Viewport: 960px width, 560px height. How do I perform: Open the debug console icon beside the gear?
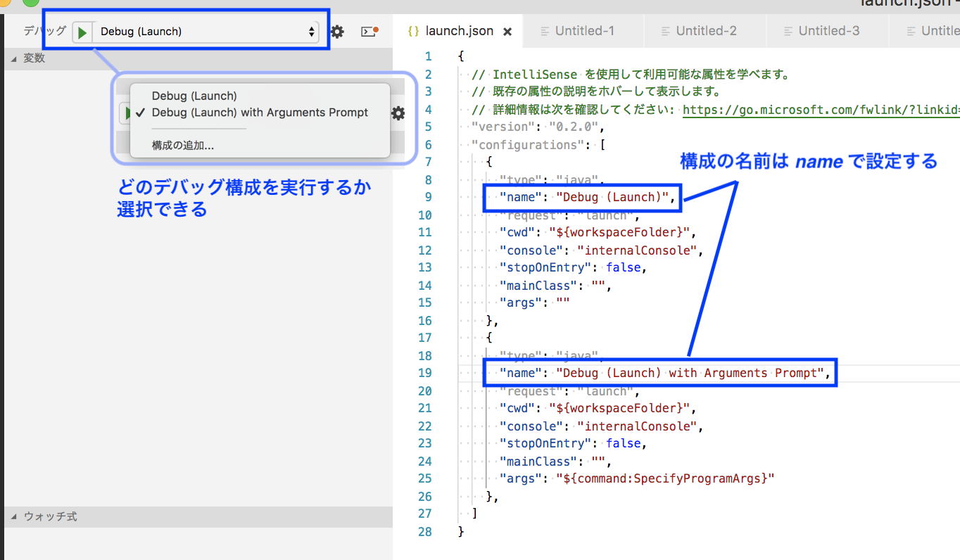[x=370, y=32]
